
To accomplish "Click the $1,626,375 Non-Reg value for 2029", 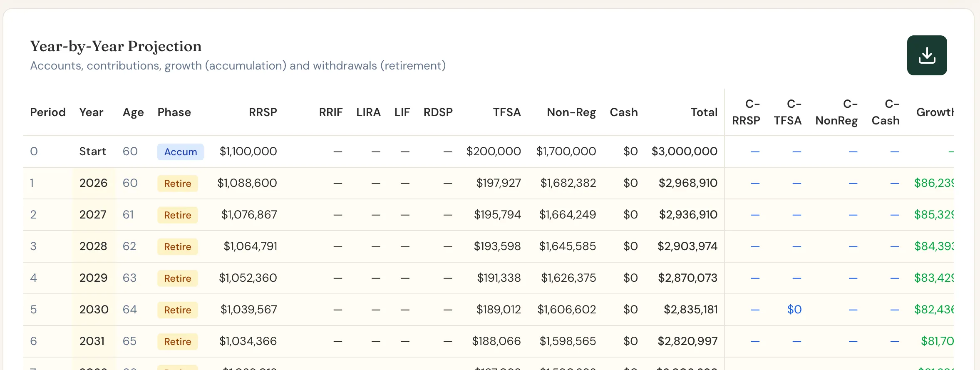I will pyautogui.click(x=568, y=278).
